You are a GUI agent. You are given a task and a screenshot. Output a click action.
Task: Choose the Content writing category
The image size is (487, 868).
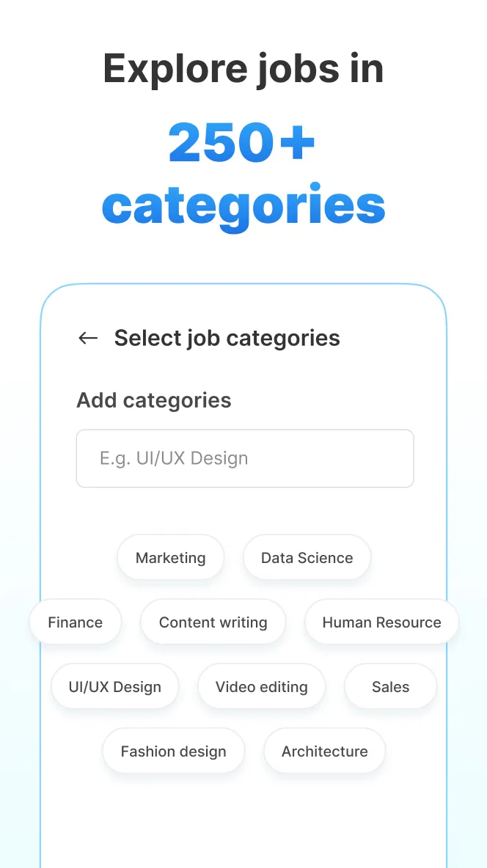click(213, 622)
